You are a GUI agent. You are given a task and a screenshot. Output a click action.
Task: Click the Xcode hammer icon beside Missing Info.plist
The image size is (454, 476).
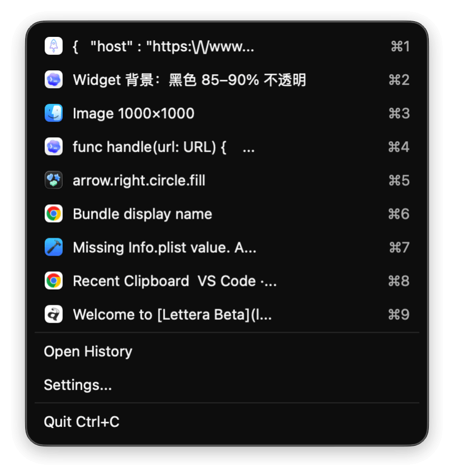coord(54,247)
